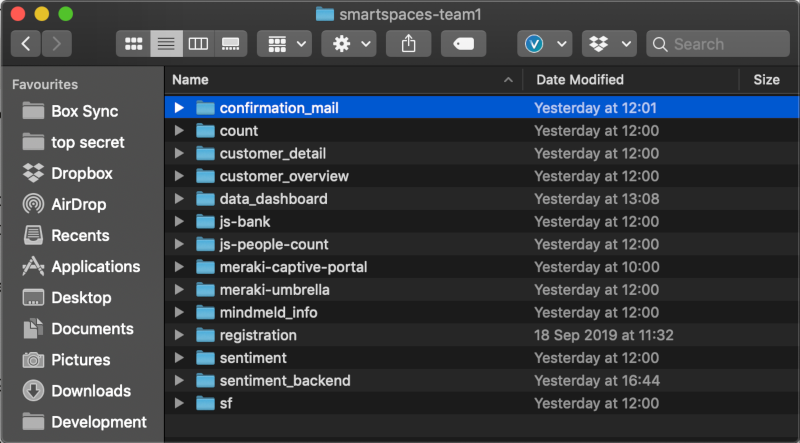Image resolution: width=800 pixels, height=443 pixels.
Task: Switch to gallery view mode
Action: tap(231, 44)
